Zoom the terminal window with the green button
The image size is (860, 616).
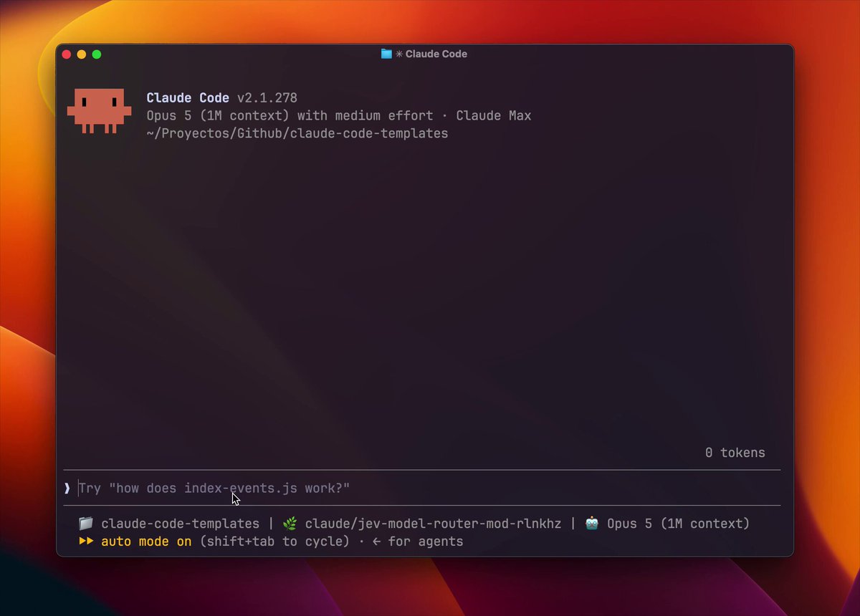tap(97, 54)
